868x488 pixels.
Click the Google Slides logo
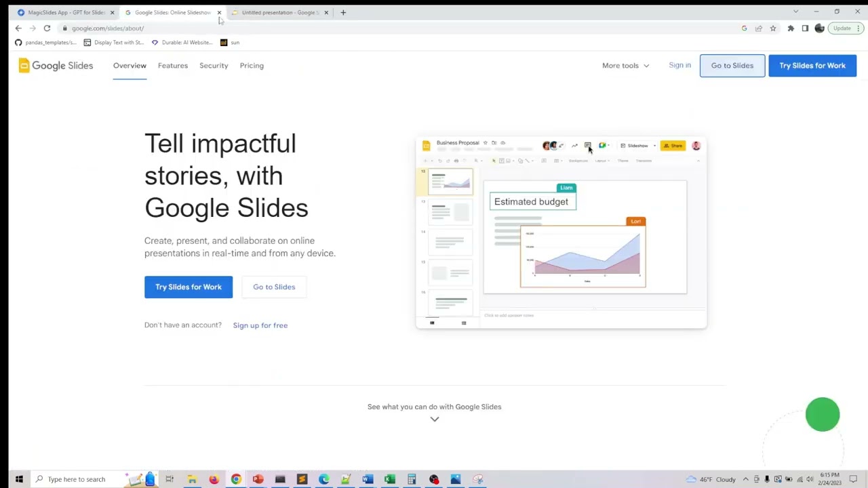[56, 66]
